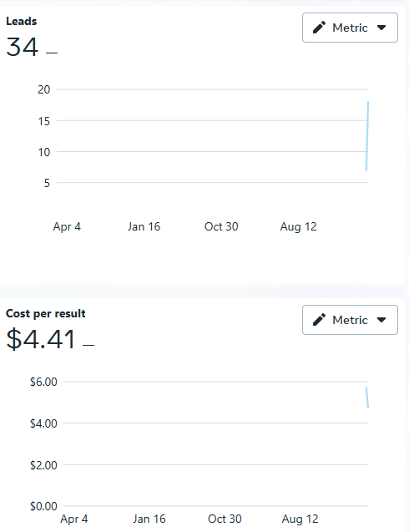The image size is (409, 532).
Task: Click Apr 4 label on Leads chart axis
Action: [67, 226]
